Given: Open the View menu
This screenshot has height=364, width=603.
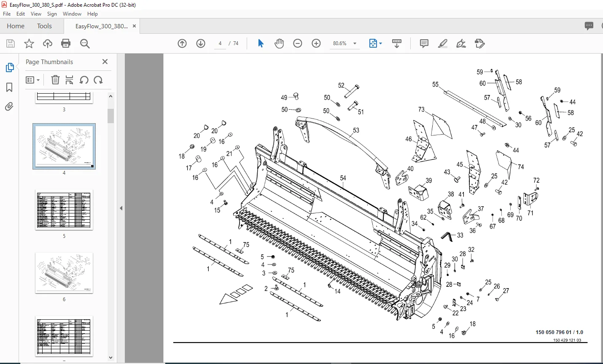Looking at the screenshot, I should tap(36, 14).
